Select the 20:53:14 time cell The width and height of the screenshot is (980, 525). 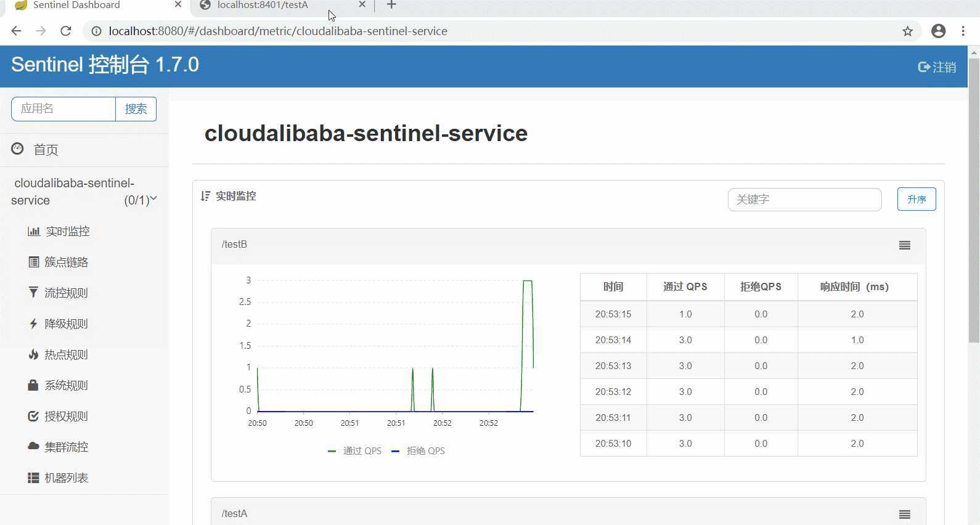613,340
